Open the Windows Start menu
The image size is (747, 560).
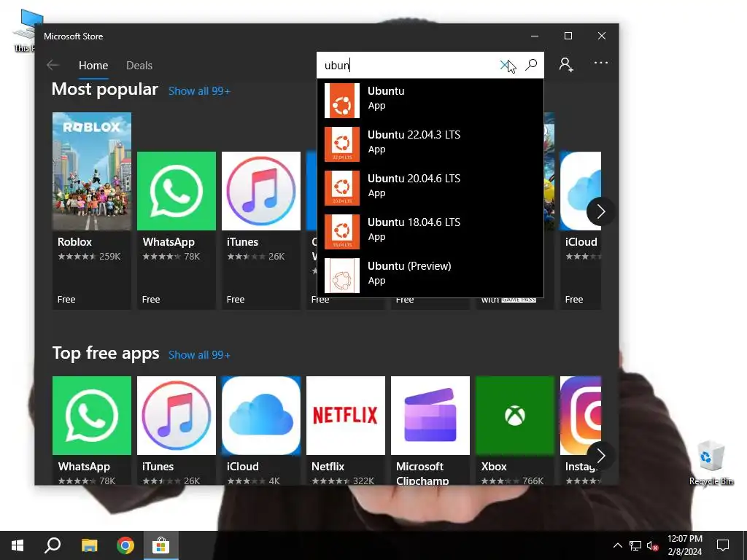[x=18, y=545]
